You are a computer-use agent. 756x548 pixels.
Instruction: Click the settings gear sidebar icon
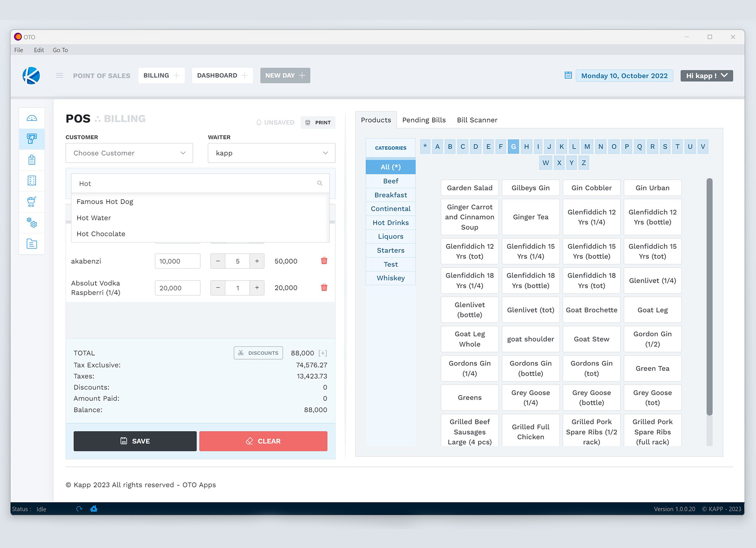pyautogui.click(x=32, y=222)
